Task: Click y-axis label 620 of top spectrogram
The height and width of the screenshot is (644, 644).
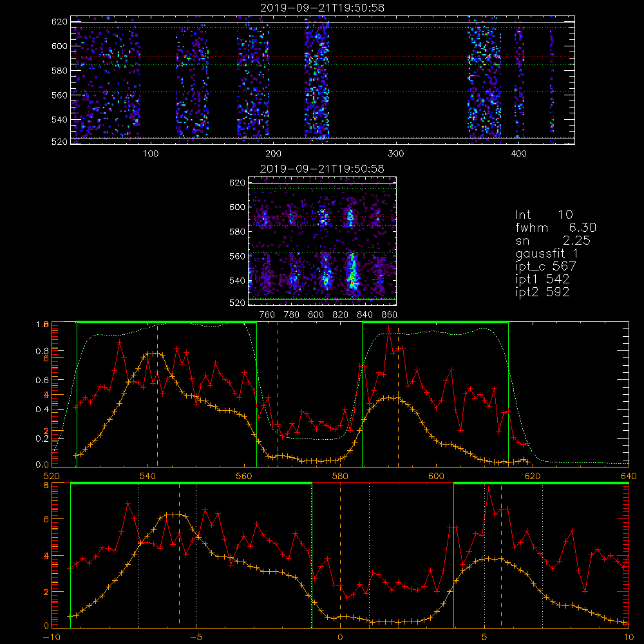Action: click(x=59, y=22)
